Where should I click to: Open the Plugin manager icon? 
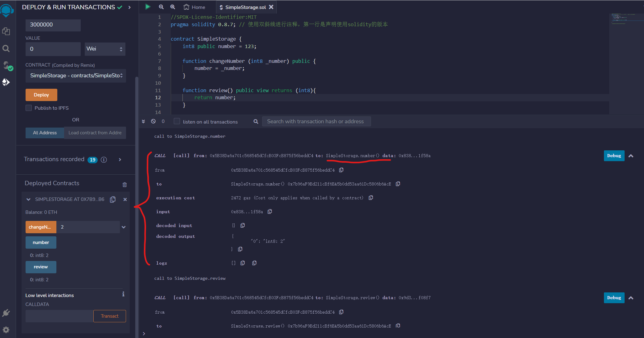tap(6, 313)
